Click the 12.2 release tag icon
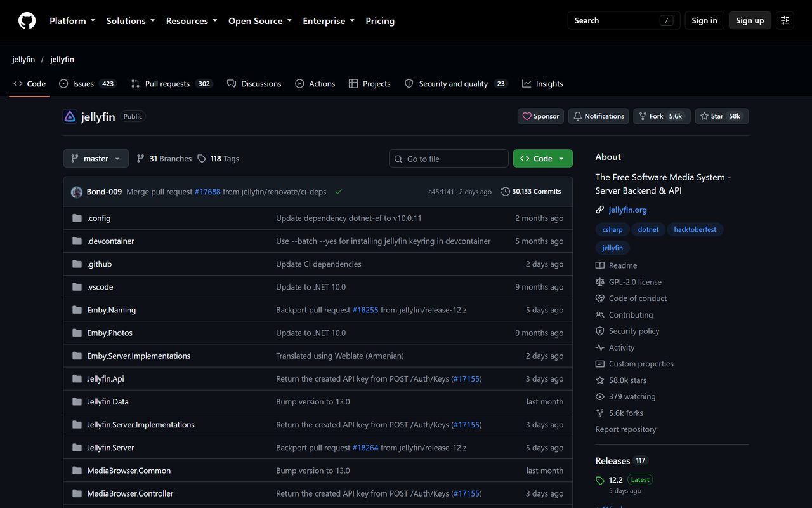 coord(600,481)
